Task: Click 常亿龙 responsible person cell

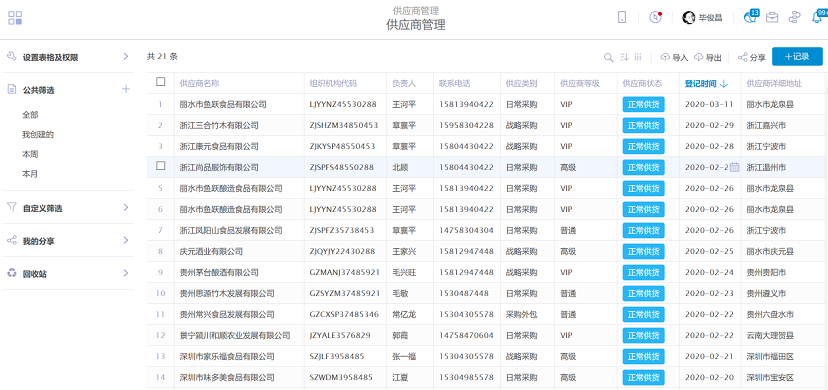Action: (x=404, y=315)
